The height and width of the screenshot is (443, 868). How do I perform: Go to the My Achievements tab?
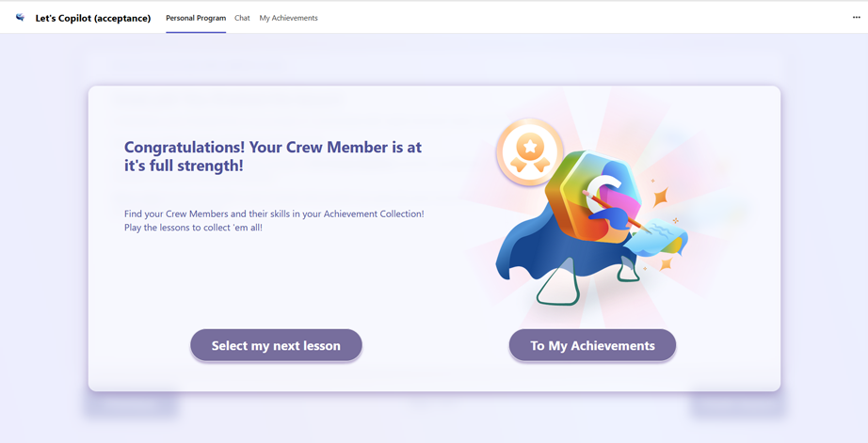pos(288,18)
